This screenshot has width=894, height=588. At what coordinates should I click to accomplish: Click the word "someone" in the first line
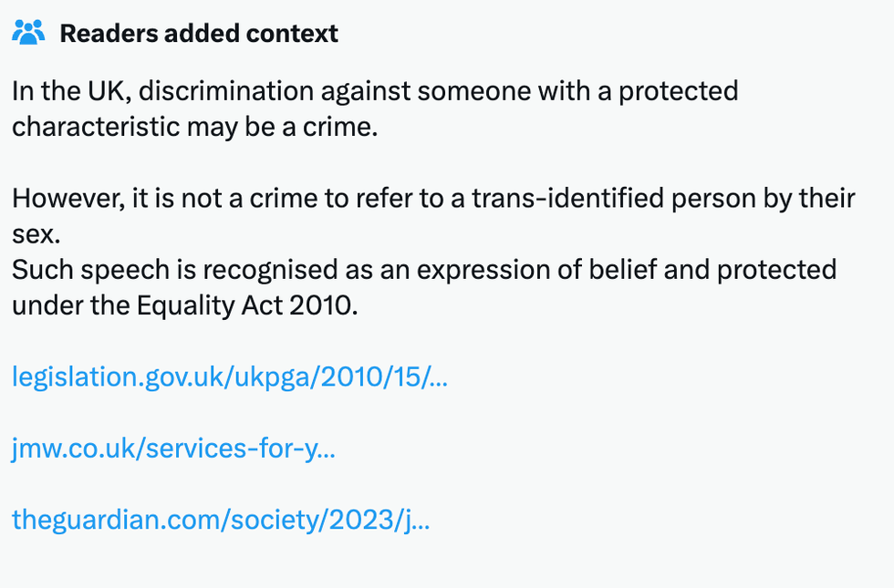pos(441,91)
